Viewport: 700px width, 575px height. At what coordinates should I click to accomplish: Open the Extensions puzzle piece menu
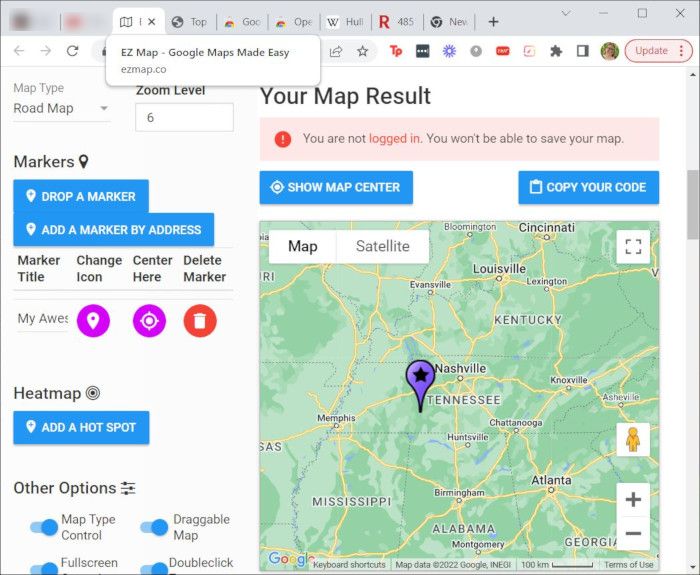556,51
